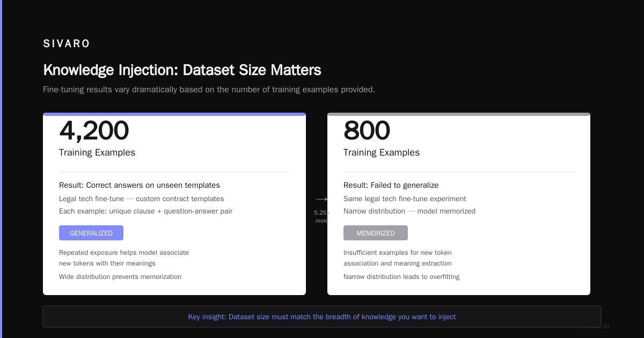Click 'Insufficient examples for new token' line
Image resolution: width=644 pixels, height=338 pixels.
[398, 253]
